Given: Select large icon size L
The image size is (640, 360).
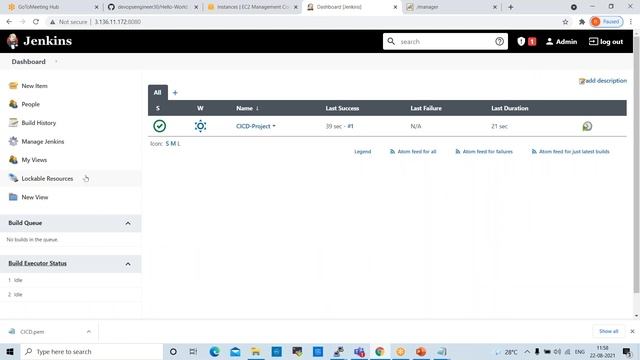Looking at the screenshot, I should (179, 144).
